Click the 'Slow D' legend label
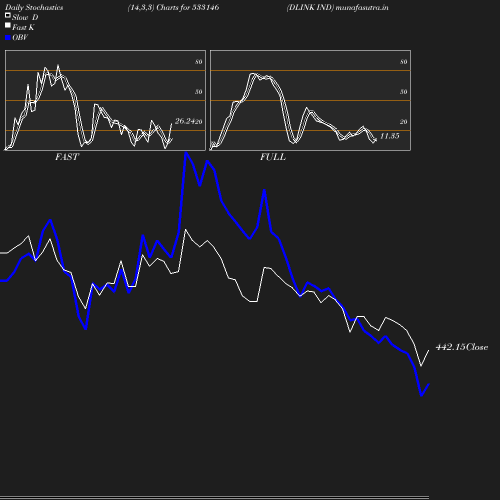 pos(25,17)
